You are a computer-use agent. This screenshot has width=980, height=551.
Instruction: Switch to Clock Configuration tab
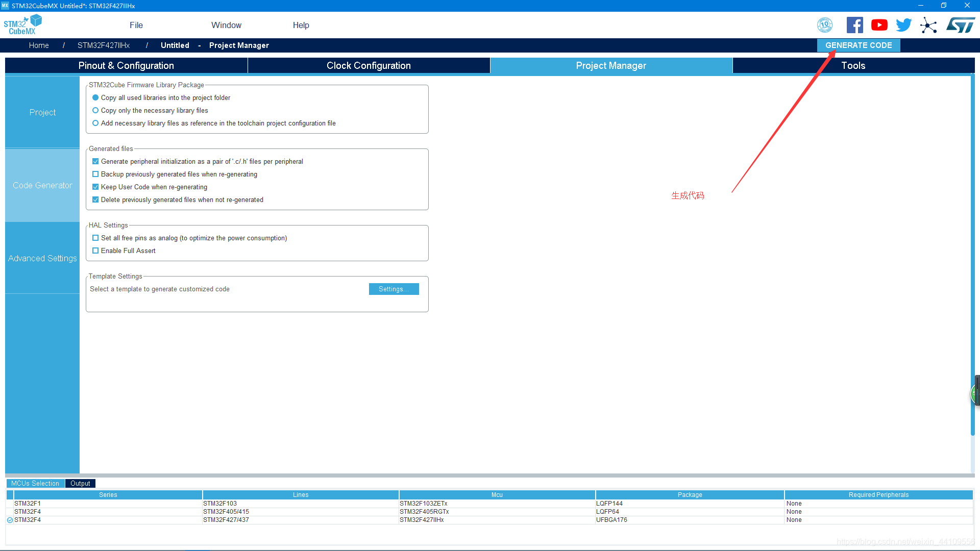(x=369, y=66)
